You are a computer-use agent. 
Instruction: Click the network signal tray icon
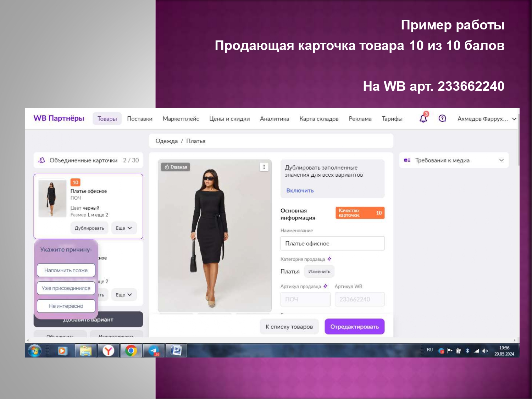point(476,351)
